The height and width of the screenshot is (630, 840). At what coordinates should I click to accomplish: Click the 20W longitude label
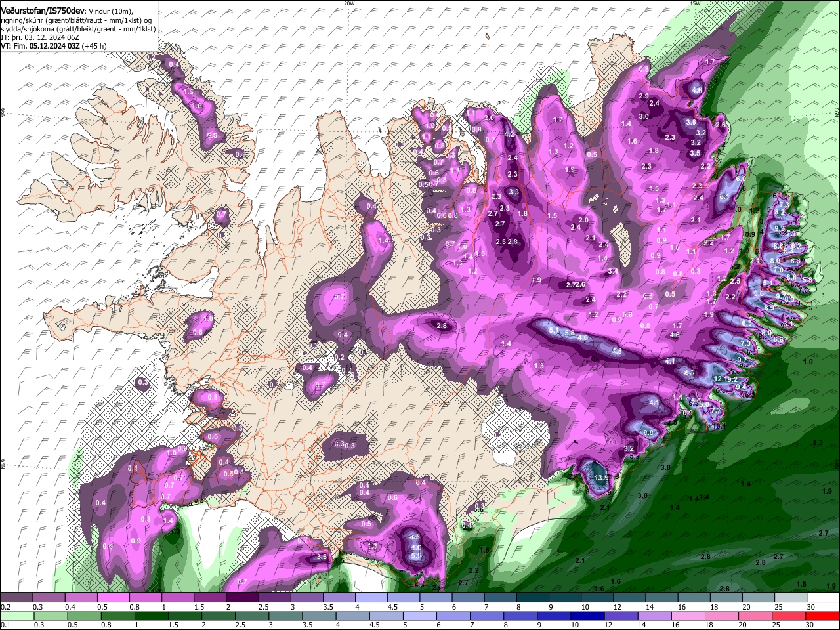[349, 3]
